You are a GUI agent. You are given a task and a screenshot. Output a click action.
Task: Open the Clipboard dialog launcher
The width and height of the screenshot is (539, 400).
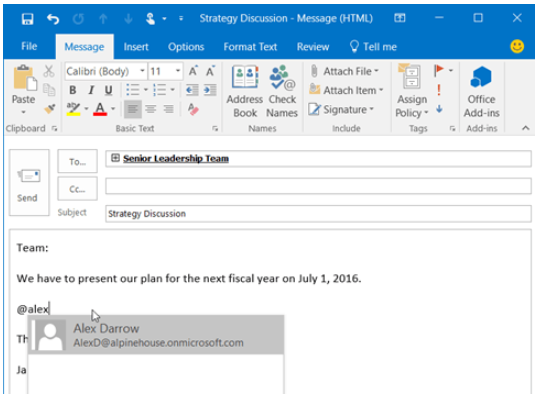pos(54,129)
